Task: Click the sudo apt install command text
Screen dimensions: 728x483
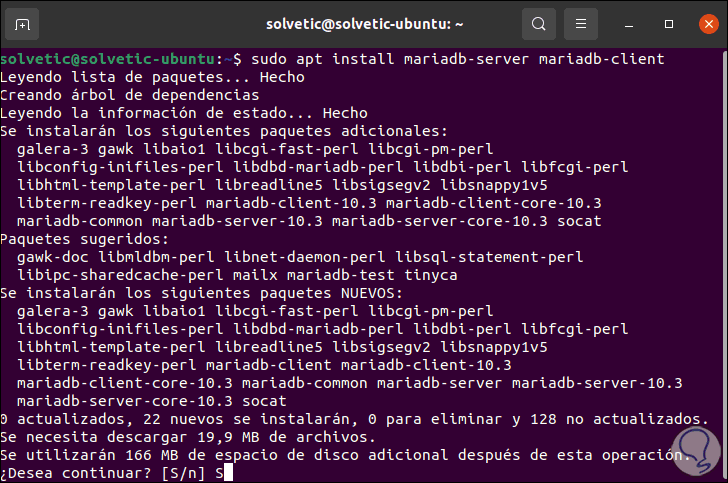Action: tap(458, 59)
